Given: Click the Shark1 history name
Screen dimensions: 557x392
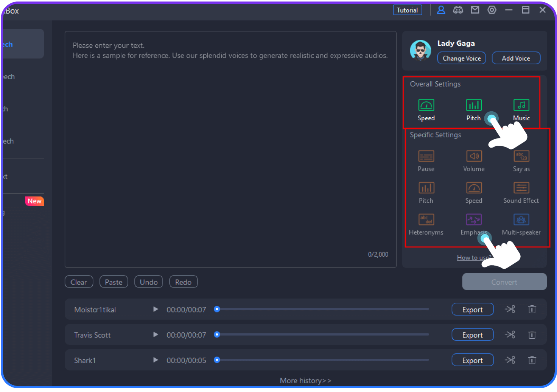Looking at the screenshot, I should click(85, 360).
